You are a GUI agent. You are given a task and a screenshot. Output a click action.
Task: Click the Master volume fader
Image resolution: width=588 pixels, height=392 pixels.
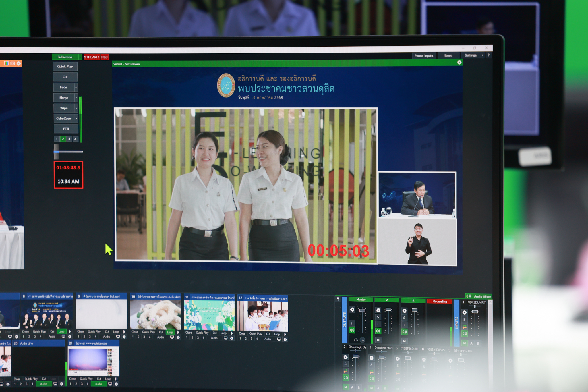362,310
